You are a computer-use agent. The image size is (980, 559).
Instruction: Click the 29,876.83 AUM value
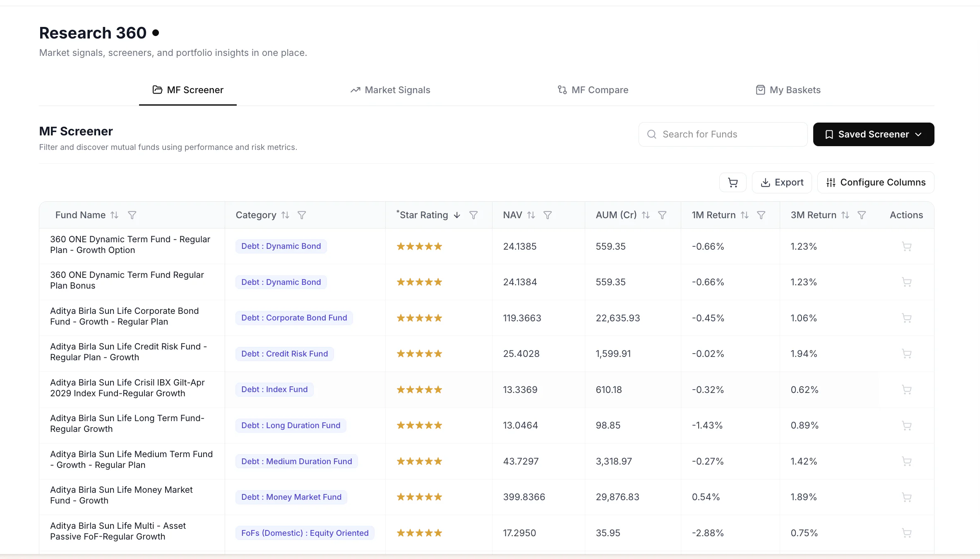[617, 497]
